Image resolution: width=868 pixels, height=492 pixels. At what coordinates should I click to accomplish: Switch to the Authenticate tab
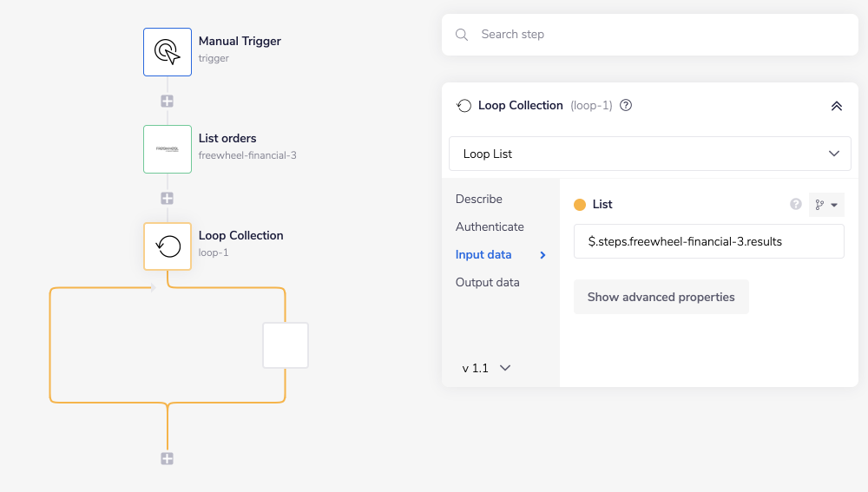[x=490, y=226]
